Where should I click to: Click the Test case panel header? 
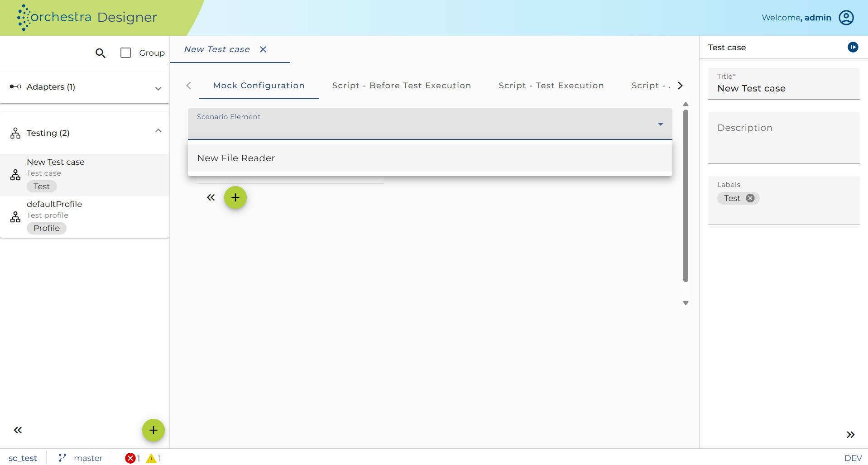click(x=727, y=48)
